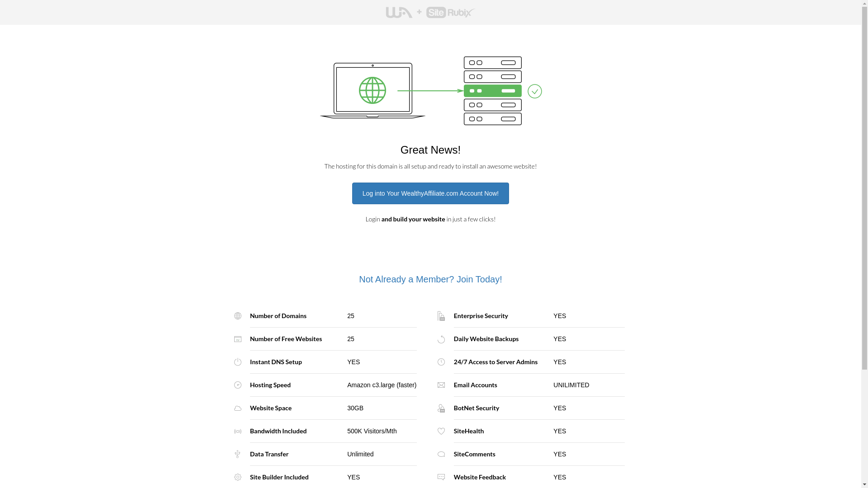This screenshot has width=868, height=488.
Task: Click the 'Great News!' heading
Action: 430,150
